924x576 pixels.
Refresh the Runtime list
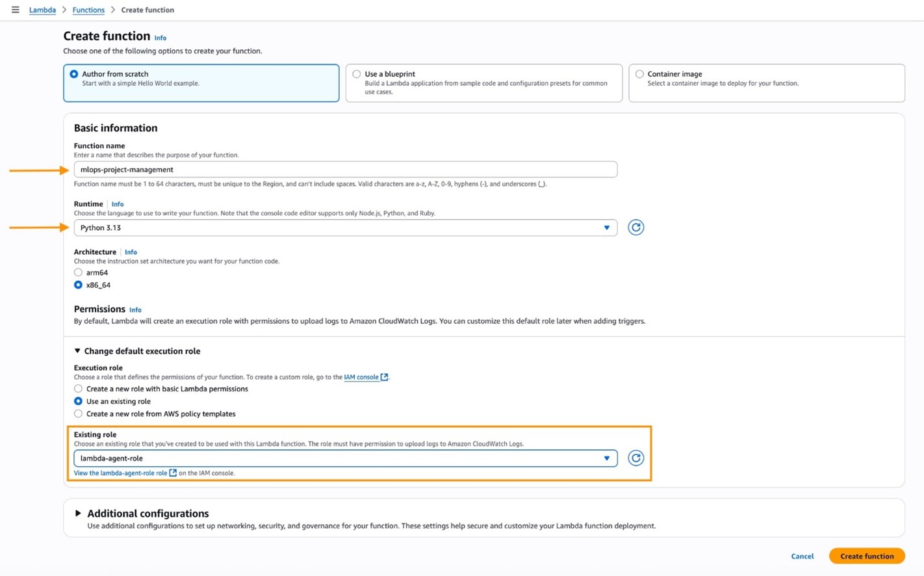pos(635,228)
